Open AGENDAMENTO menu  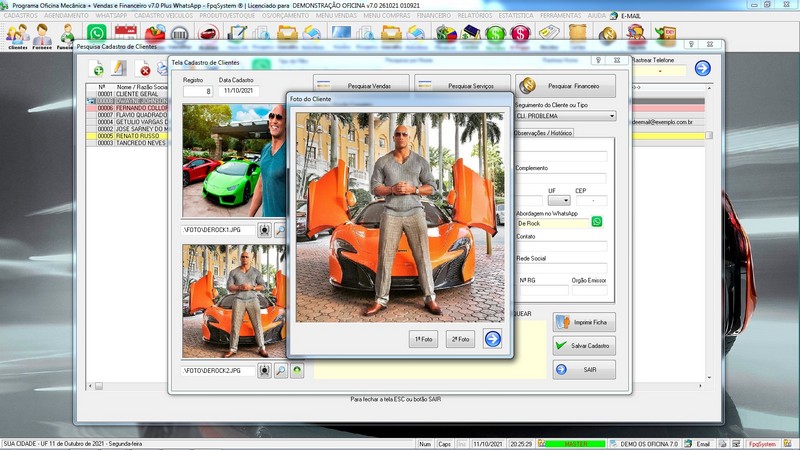point(66,16)
